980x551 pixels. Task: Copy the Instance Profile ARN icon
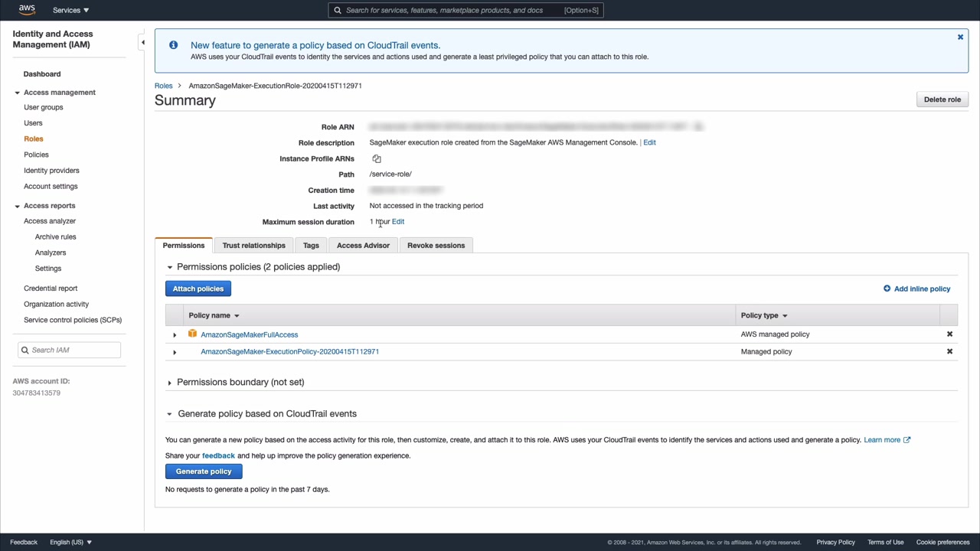tap(377, 159)
